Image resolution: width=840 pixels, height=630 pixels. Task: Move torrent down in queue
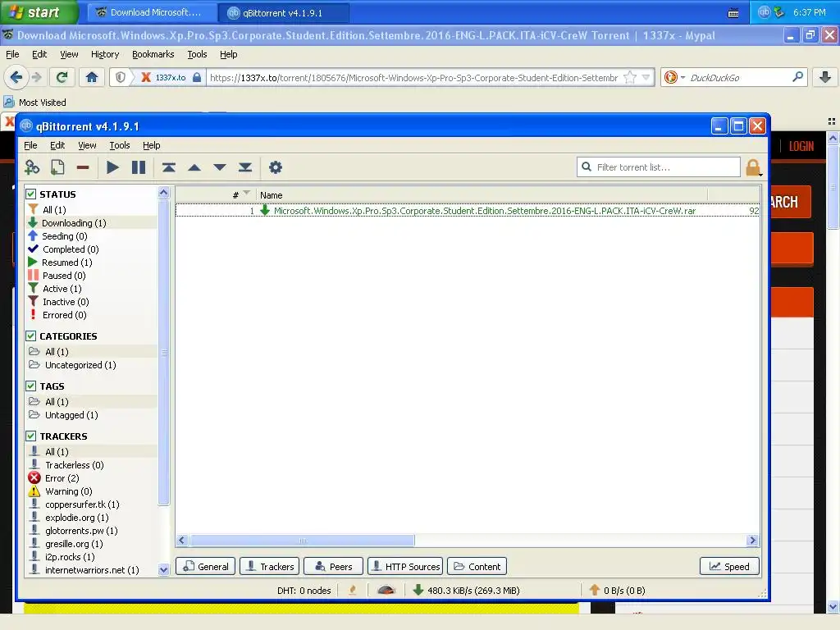[220, 167]
